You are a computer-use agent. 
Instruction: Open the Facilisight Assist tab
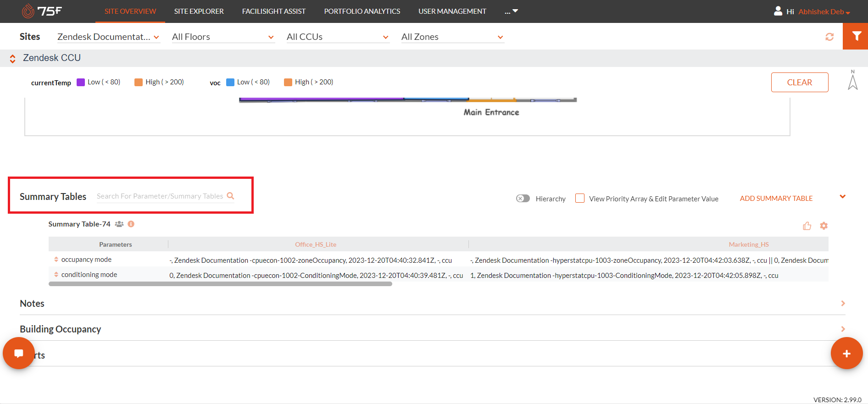coord(274,11)
